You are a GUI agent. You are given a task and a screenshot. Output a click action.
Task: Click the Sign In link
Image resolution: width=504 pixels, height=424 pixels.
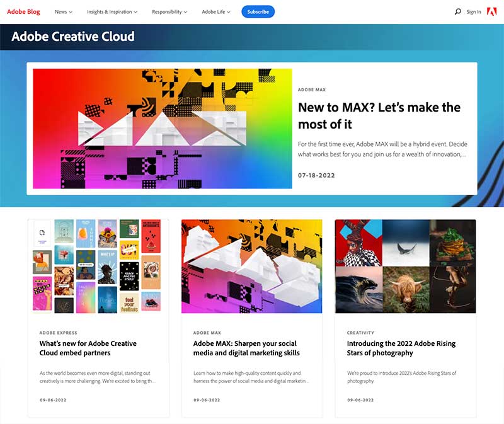click(x=474, y=12)
